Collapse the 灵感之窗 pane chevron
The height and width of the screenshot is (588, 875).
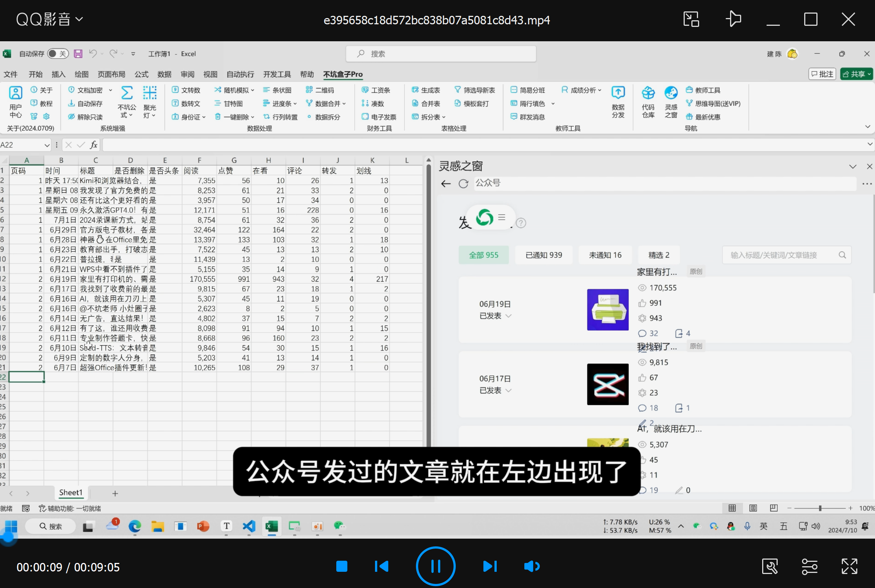point(853,167)
